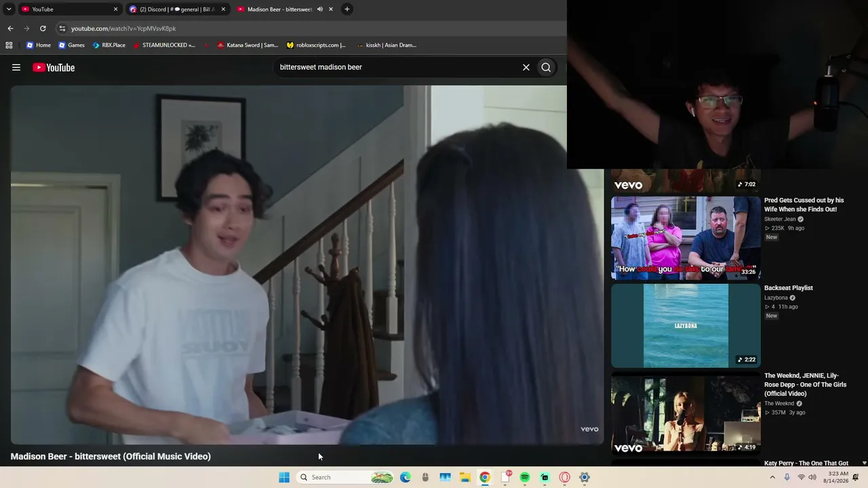Screen dimensions: 868x488
Task: Clear the YouTube search box text
Action: tap(526, 67)
